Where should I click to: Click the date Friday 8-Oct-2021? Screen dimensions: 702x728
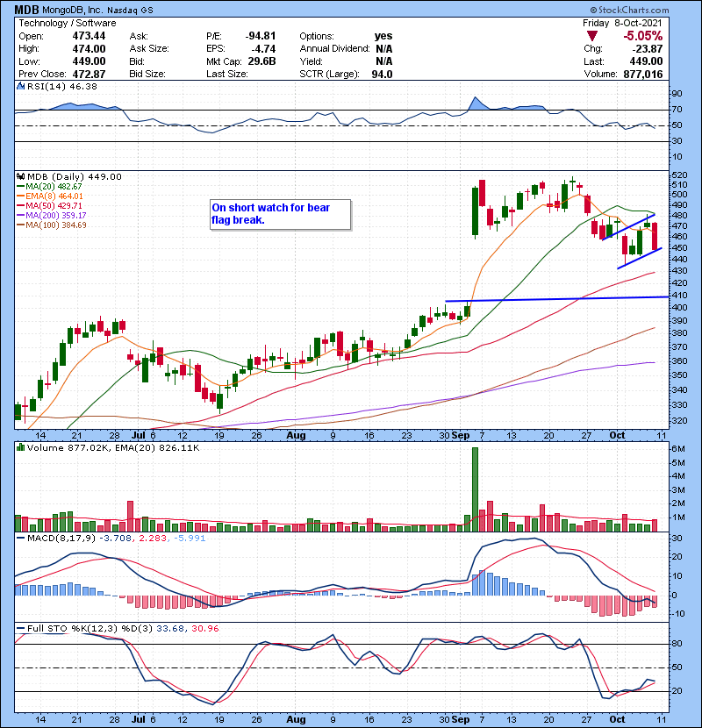622,23
